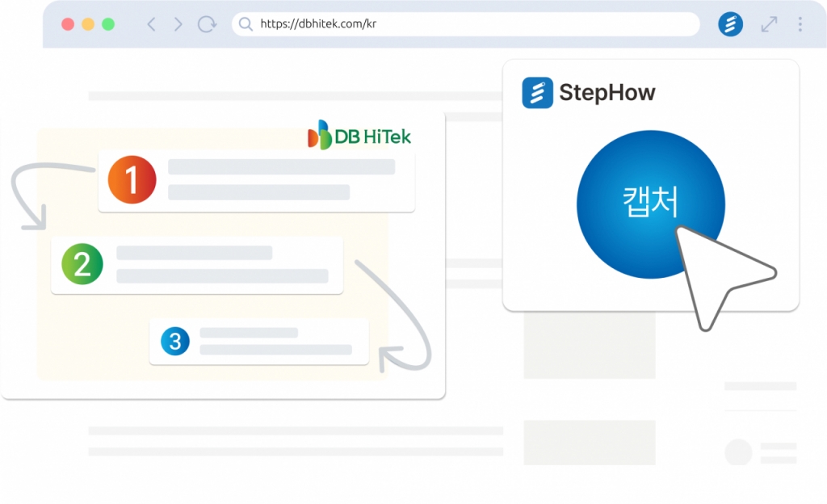Click the green maximize window dot

pyautogui.click(x=108, y=24)
